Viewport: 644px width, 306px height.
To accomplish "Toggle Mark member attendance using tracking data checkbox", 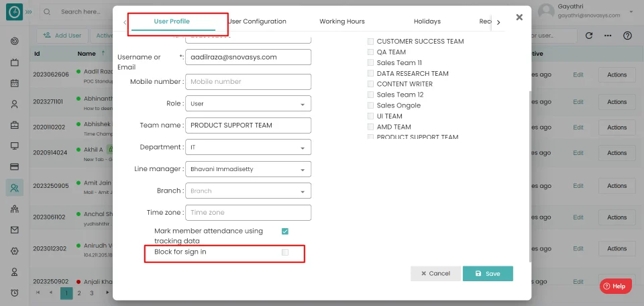I will (x=285, y=232).
